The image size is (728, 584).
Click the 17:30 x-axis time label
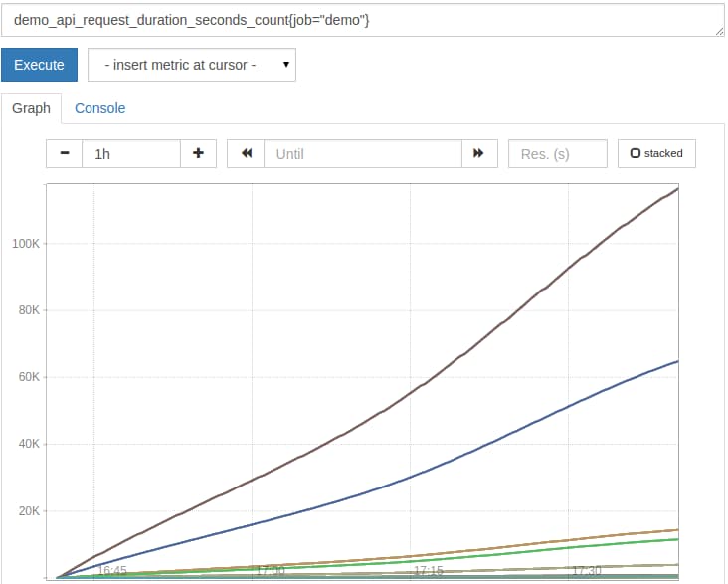[587, 570]
